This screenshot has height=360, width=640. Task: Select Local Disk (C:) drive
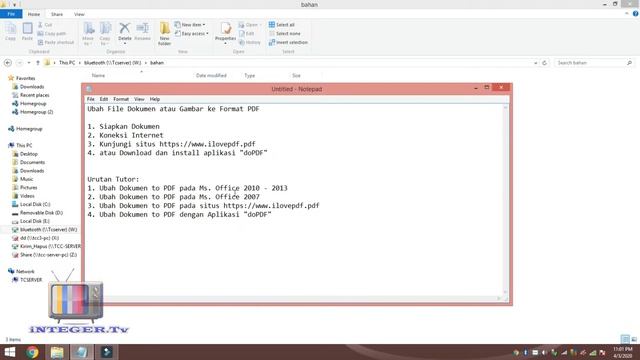[35, 204]
